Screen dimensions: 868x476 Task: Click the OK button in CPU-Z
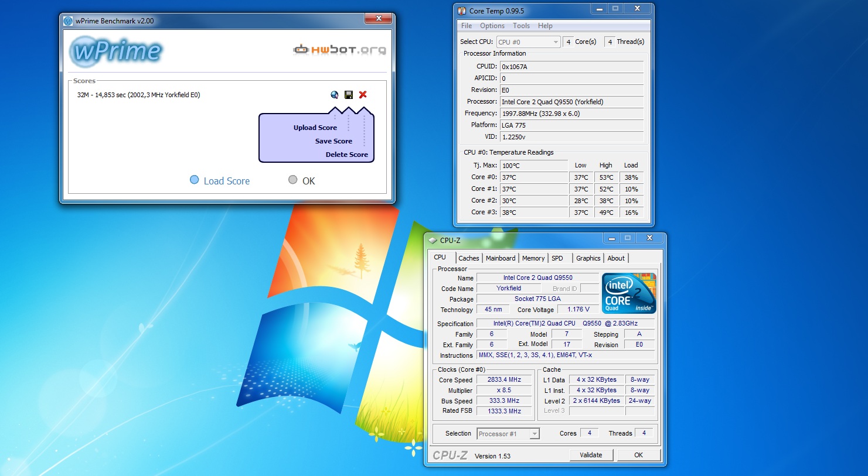pyautogui.click(x=638, y=455)
